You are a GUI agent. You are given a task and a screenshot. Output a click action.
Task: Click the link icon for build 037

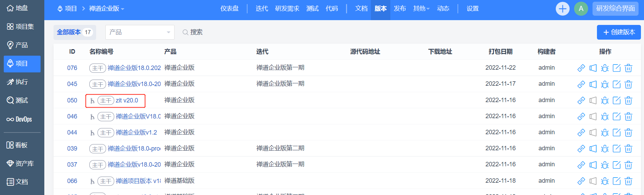coord(581,165)
